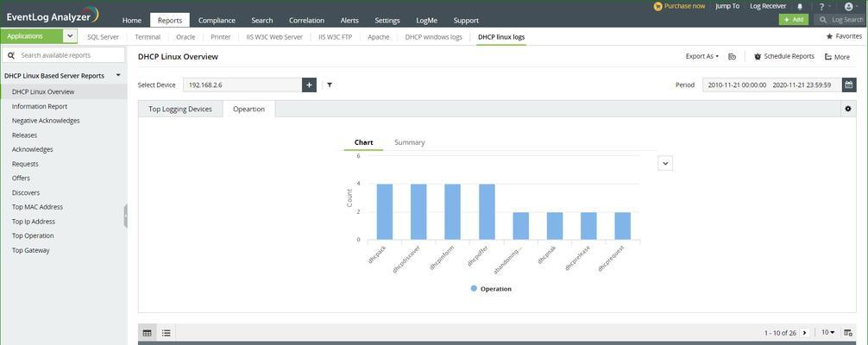Image resolution: width=868 pixels, height=345 pixels.
Task: Open the help question mark menu
Action: pyautogui.click(x=823, y=7)
